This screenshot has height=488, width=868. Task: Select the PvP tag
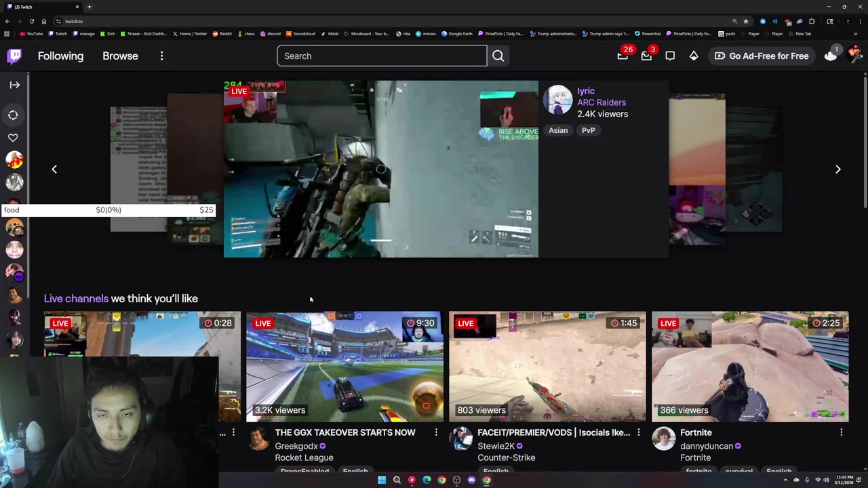(588, 130)
